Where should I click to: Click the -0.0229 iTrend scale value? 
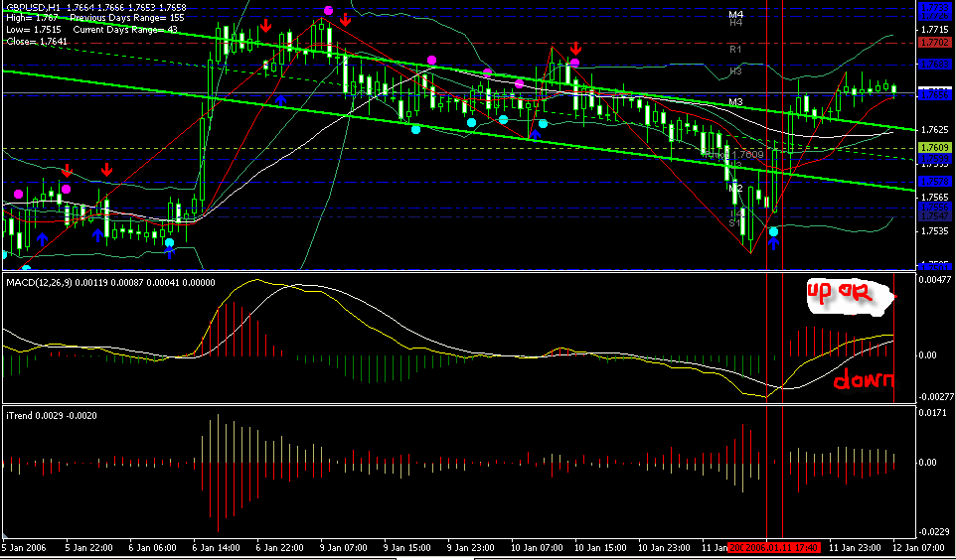pos(935,531)
